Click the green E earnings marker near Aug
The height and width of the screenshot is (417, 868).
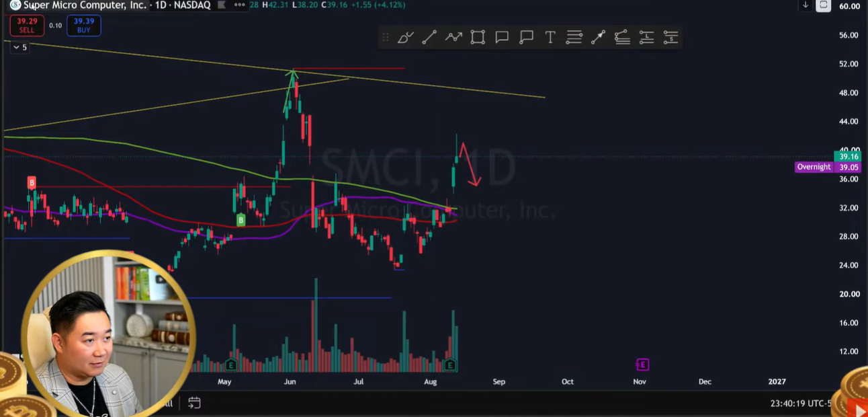(x=450, y=365)
